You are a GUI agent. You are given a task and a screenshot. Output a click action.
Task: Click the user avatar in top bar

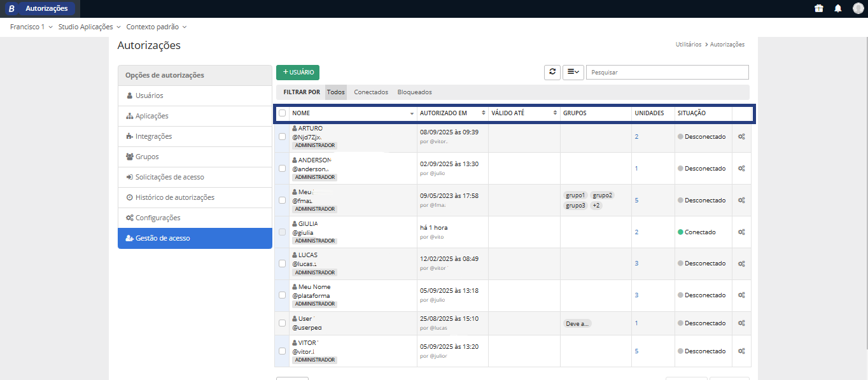858,8
